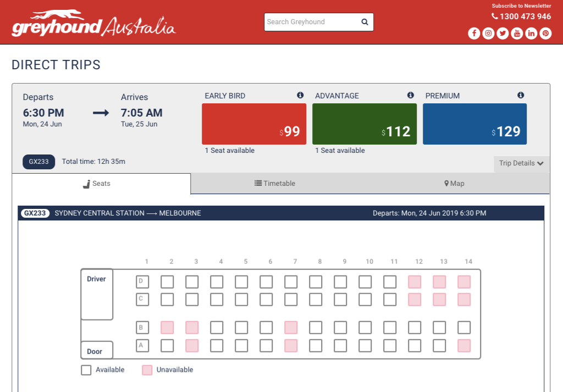Expand the Trip Details dropdown
The image size is (563, 392).
521,163
